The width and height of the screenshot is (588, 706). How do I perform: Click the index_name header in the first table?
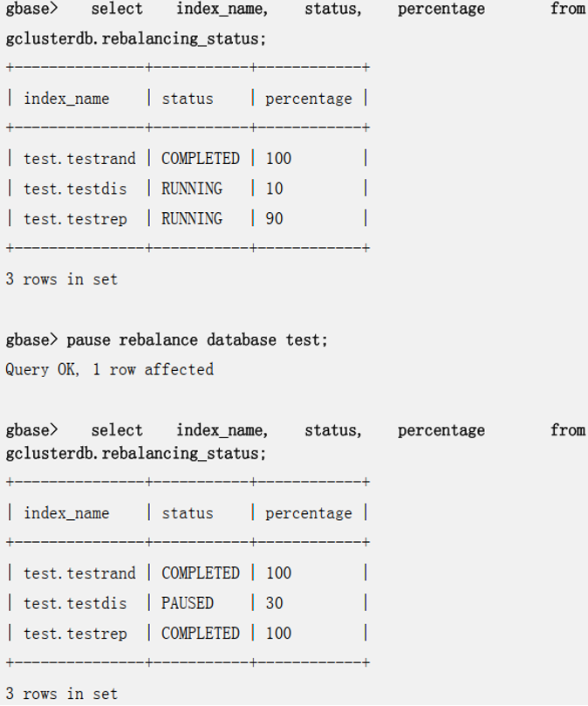[66, 99]
